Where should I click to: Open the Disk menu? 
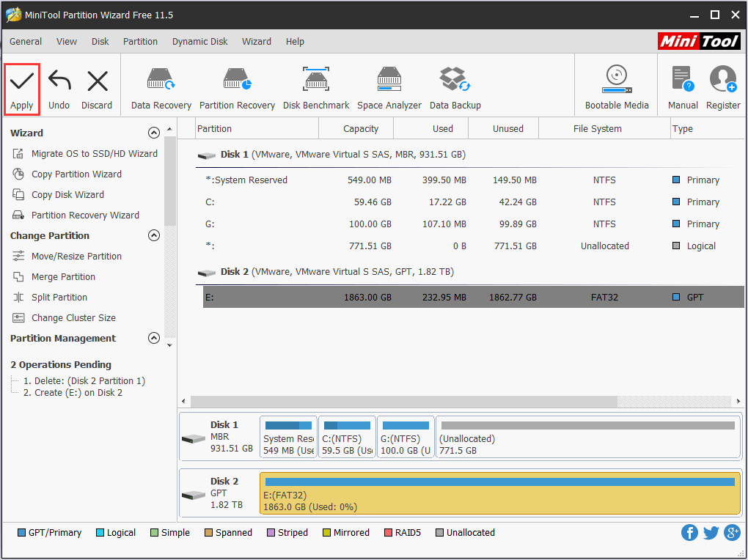(x=100, y=42)
